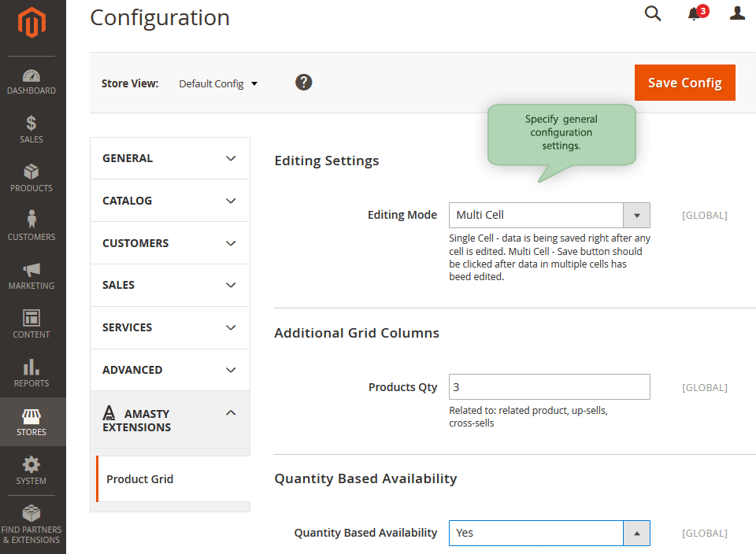The image size is (756, 554).
Task: Open the Store View Default Config dropdown
Action: [x=218, y=84]
